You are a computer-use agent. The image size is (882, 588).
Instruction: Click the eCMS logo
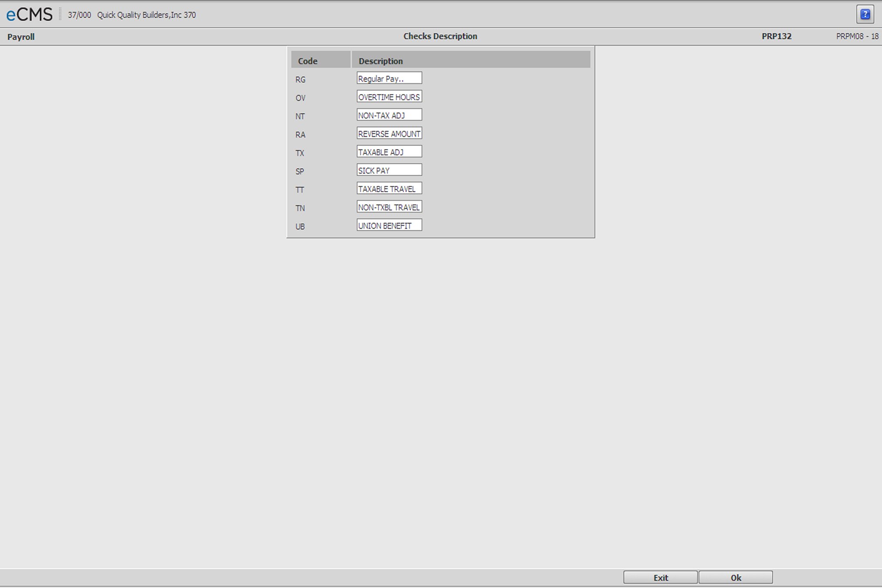[28, 14]
